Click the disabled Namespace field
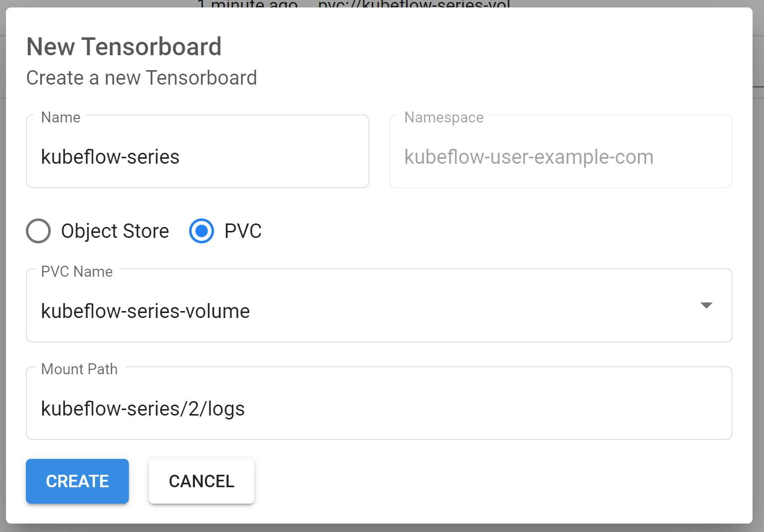Viewport: 764px width, 532px height. tap(560, 152)
